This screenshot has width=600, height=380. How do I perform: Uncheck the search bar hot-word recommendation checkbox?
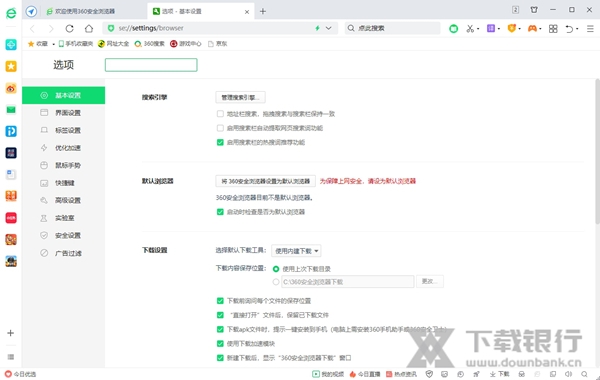tap(220, 142)
